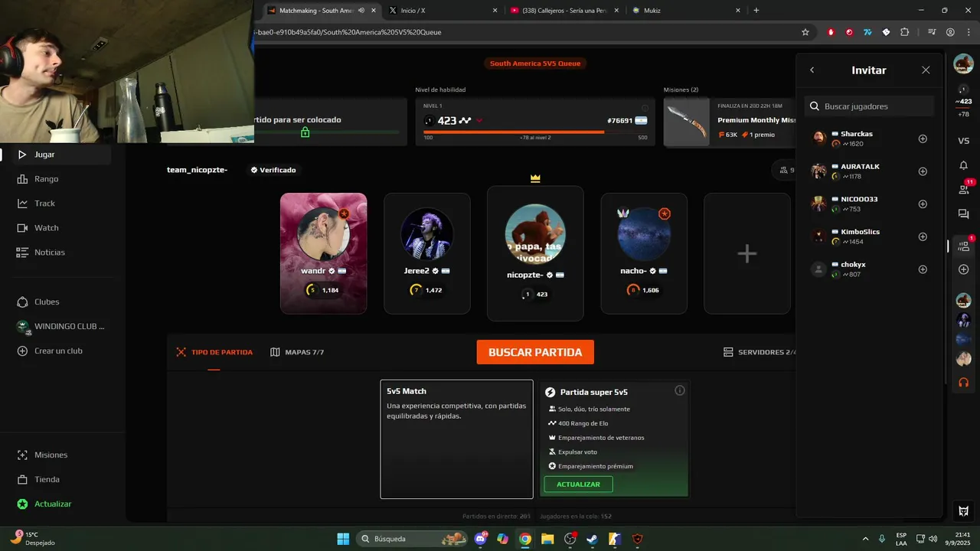
Task: Open Windows Start menu
Action: click(x=343, y=539)
